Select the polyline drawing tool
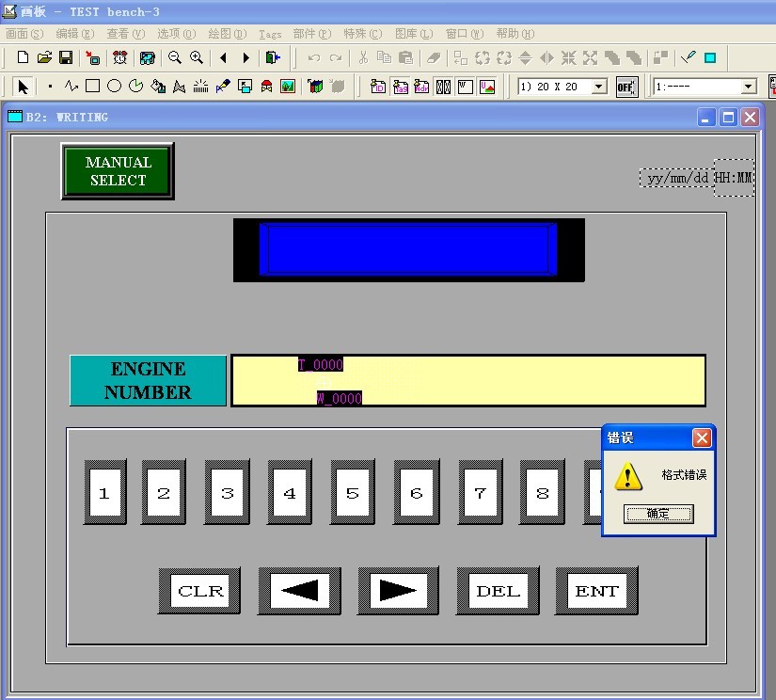 pyautogui.click(x=71, y=87)
